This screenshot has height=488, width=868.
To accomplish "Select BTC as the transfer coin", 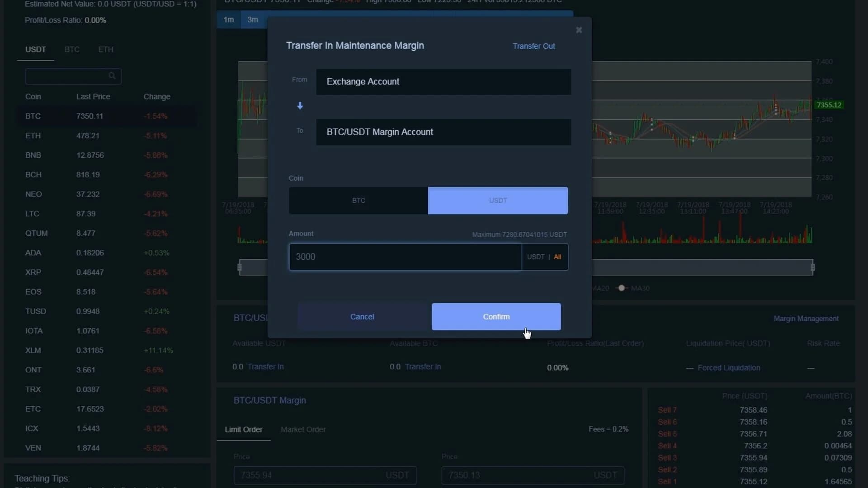I will [358, 200].
